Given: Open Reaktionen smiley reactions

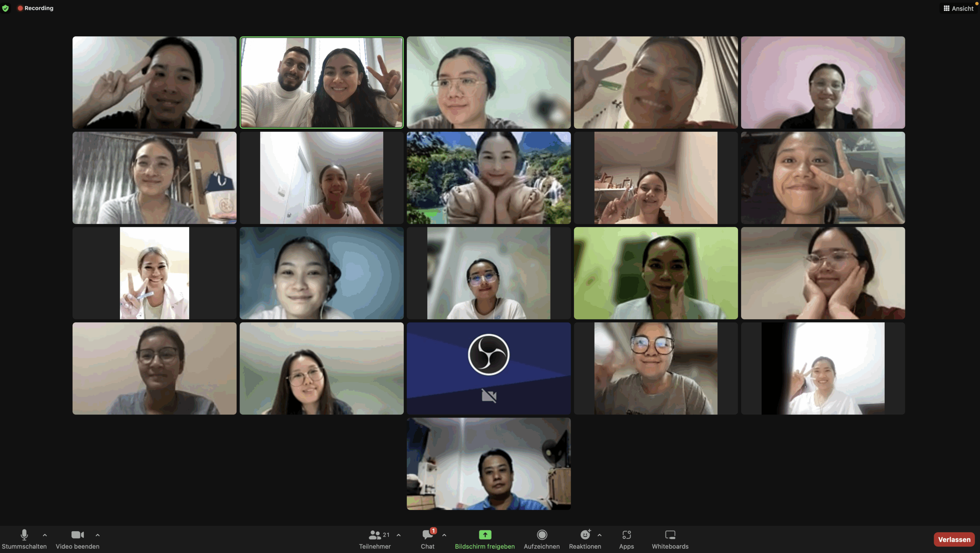Looking at the screenshot, I should pyautogui.click(x=585, y=535).
